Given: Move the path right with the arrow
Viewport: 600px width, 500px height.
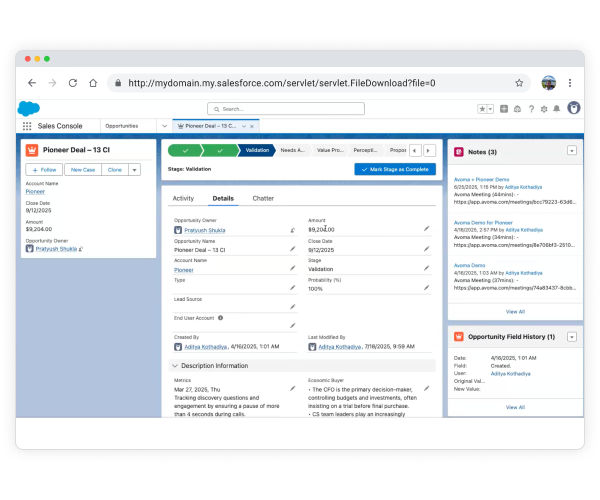Looking at the screenshot, I should 429,150.
